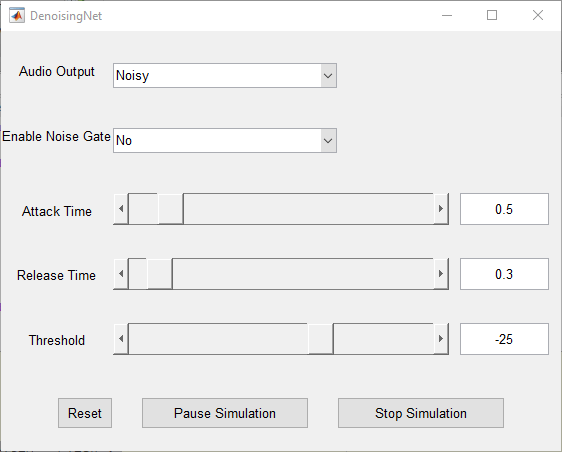
Task: Click Release Time slider right arrow
Action: click(x=441, y=274)
